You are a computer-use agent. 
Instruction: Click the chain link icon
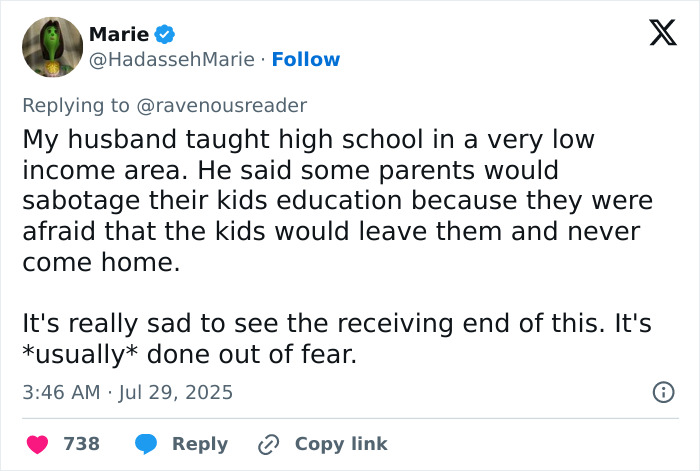point(269,444)
